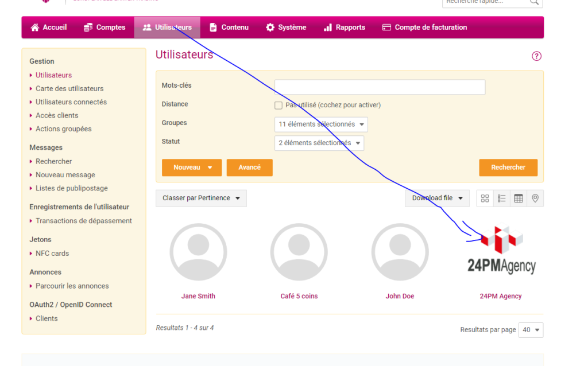Screen dimensions: 588x366
Task: Open Carte des utilisateurs sidebar link
Action: 69,89
